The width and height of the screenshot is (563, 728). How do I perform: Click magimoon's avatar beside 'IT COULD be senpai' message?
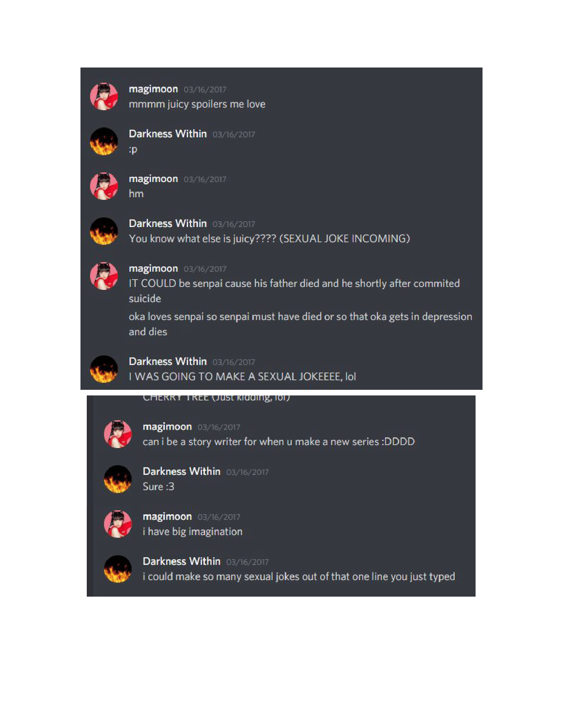coord(104,276)
